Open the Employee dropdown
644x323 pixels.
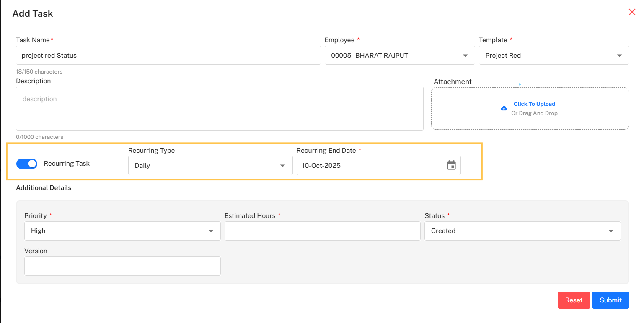click(399, 55)
